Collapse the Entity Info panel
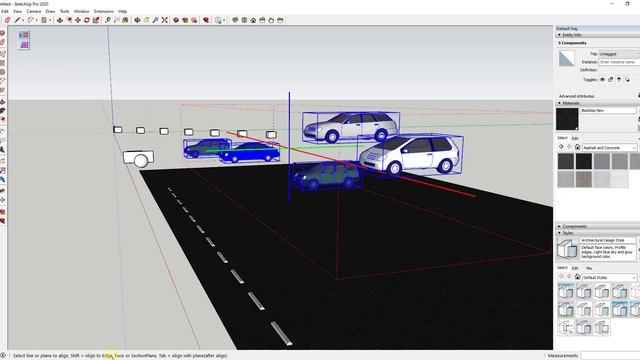The height and width of the screenshot is (360, 640). coord(559,35)
